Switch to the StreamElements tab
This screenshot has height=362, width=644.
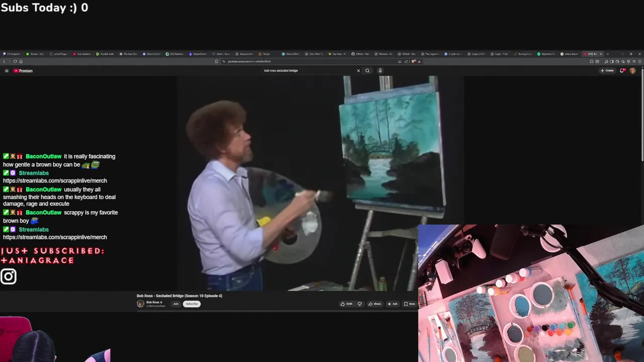[198, 54]
